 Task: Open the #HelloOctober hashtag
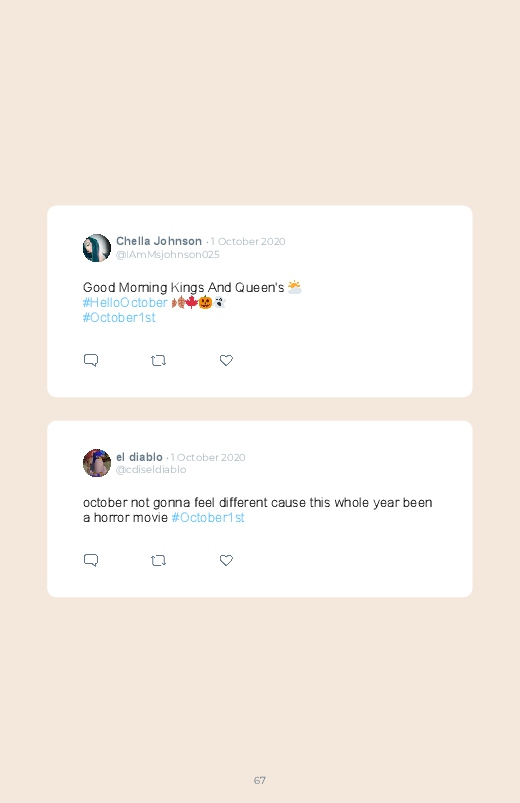click(125, 303)
